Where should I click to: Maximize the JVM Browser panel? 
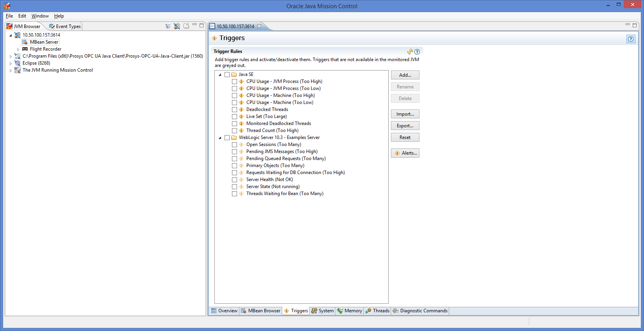[202, 25]
